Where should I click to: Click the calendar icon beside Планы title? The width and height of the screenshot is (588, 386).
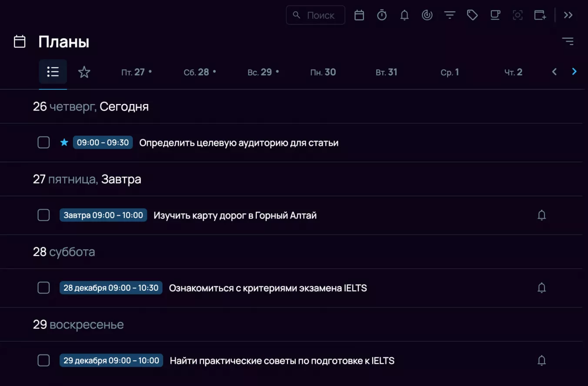[x=20, y=42]
